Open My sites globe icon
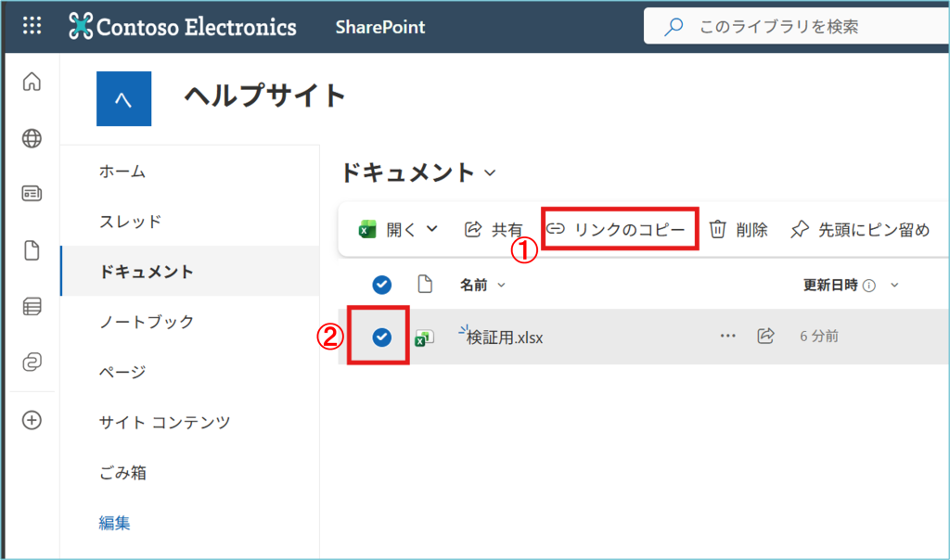This screenshot has height=560, width=950. click(32, 139)
